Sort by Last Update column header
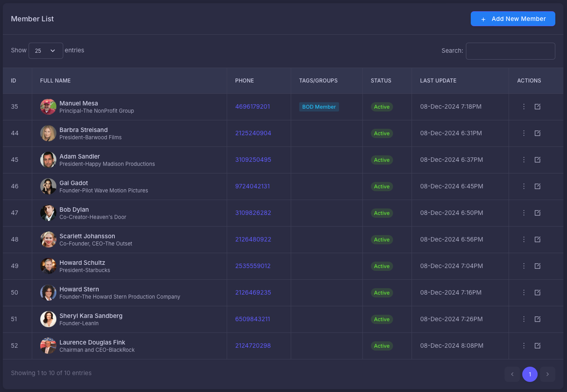Screen dimensions: 567x392 tap(460, 80)
